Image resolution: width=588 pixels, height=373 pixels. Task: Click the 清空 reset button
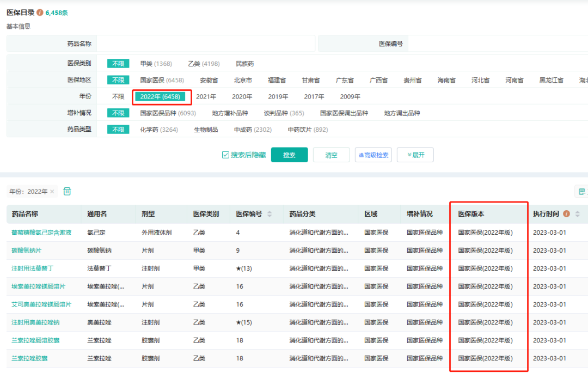pos(331,155)
